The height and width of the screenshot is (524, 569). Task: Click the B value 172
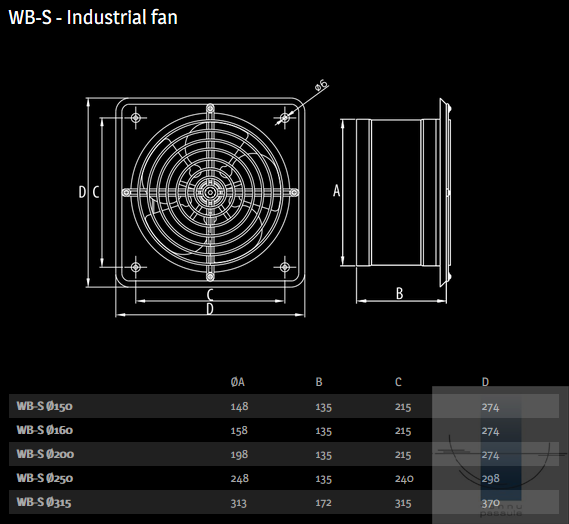(323, 503)
